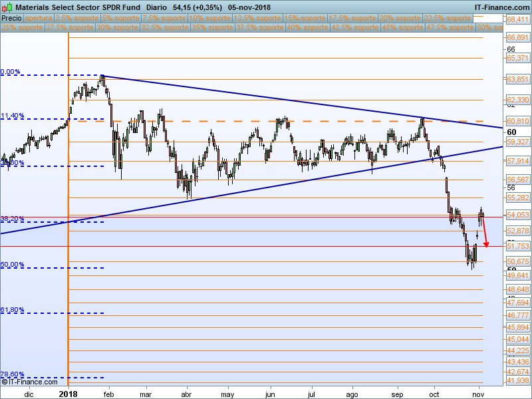Viewport: 532px width, 399px height.
Task: Click the 54,053 price level tag
Action: click(518, 214)
